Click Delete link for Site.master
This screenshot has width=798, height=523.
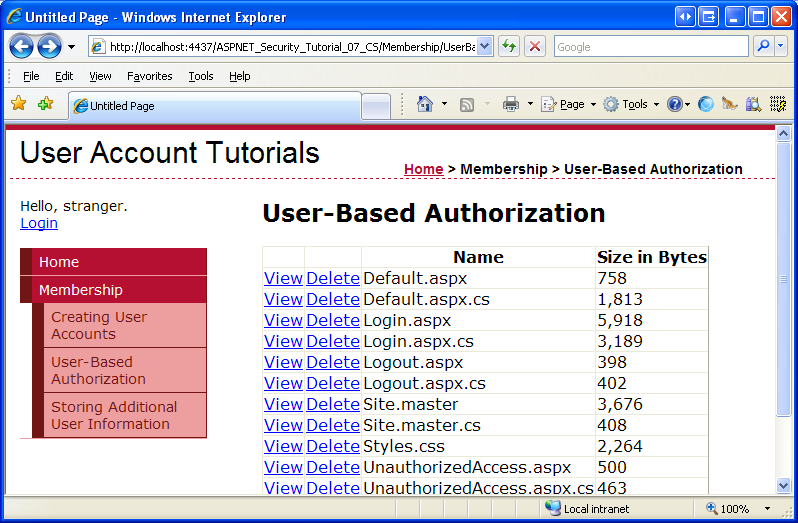coord(333,404)
